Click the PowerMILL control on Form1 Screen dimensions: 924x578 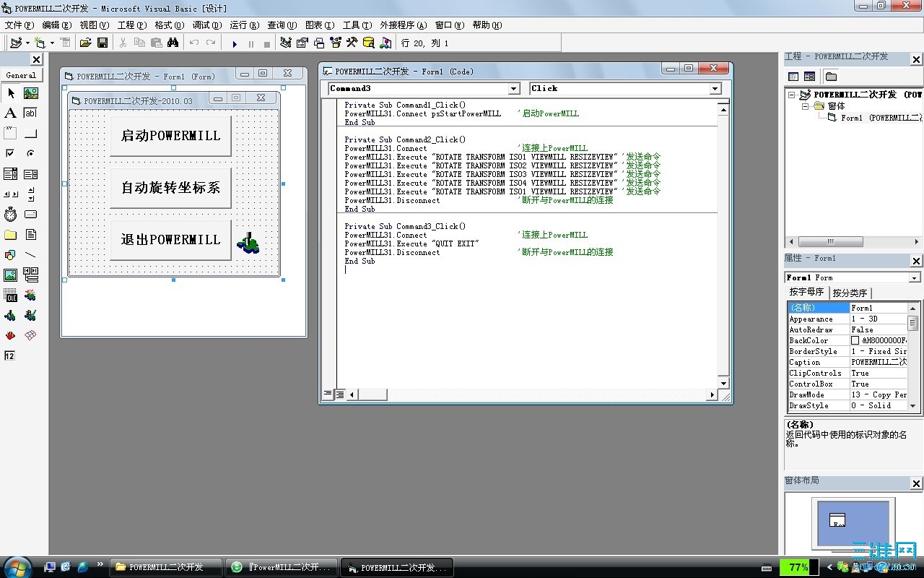click(x=248, y=243)
